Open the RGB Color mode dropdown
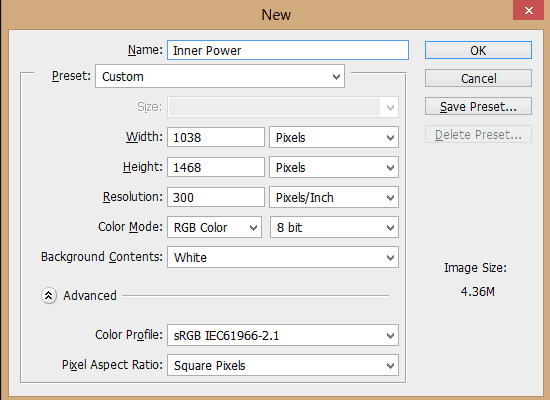Viewport: 550px width, 400px height. 214,227
